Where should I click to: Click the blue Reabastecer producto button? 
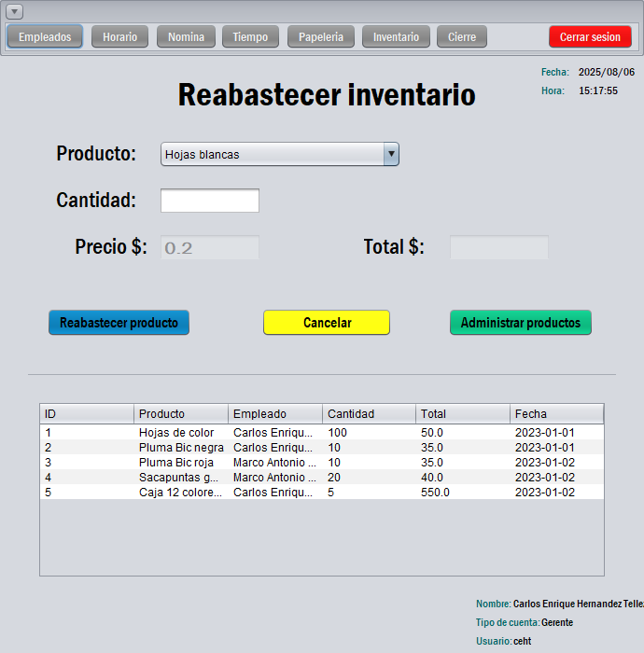click(119, 323)
